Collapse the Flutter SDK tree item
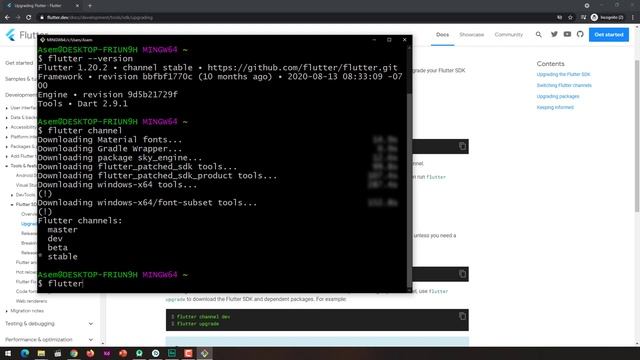This screenshot has height=360, width=640. tap(12, 204)
